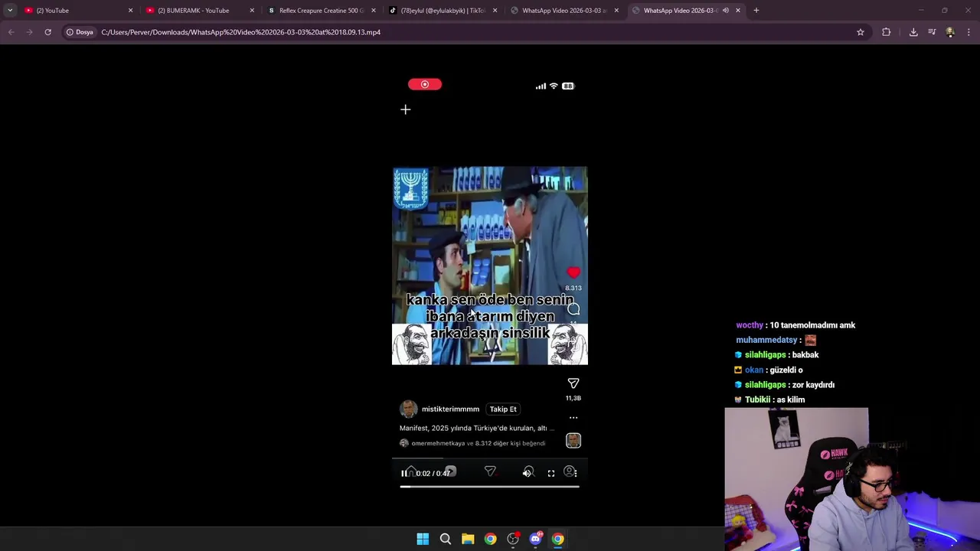Select the inactive WhatsApp Video tab

[x=564, y=10]
